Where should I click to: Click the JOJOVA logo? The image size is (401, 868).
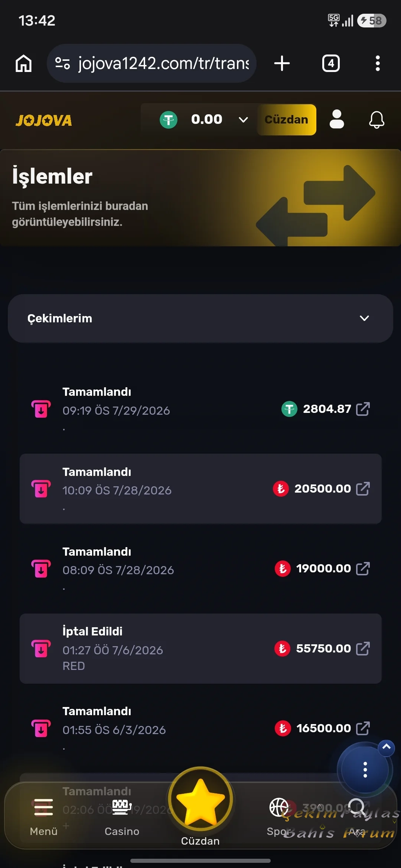coord(44,120)
